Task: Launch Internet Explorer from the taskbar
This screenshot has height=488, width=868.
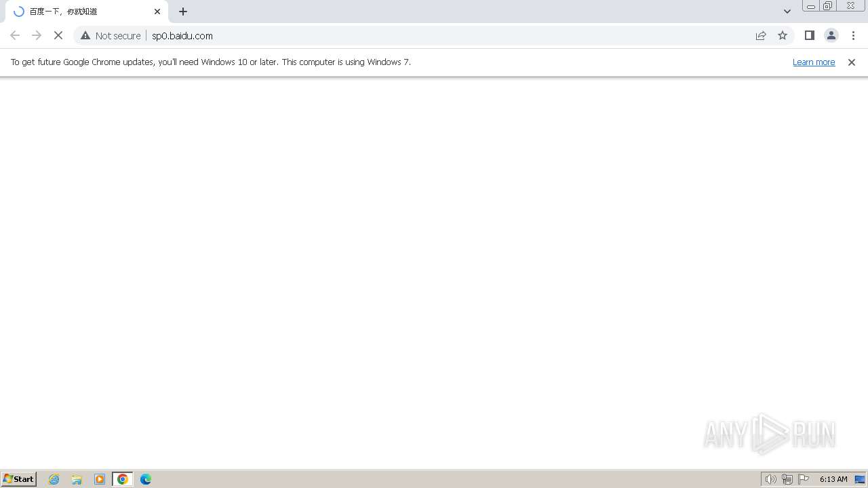Action: (x=54, y=479)
